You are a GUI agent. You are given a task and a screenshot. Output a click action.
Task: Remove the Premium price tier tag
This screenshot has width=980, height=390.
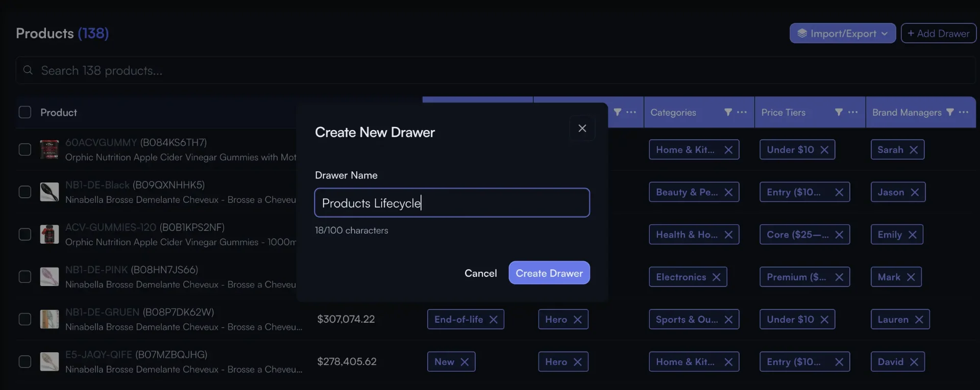point(839,277)
